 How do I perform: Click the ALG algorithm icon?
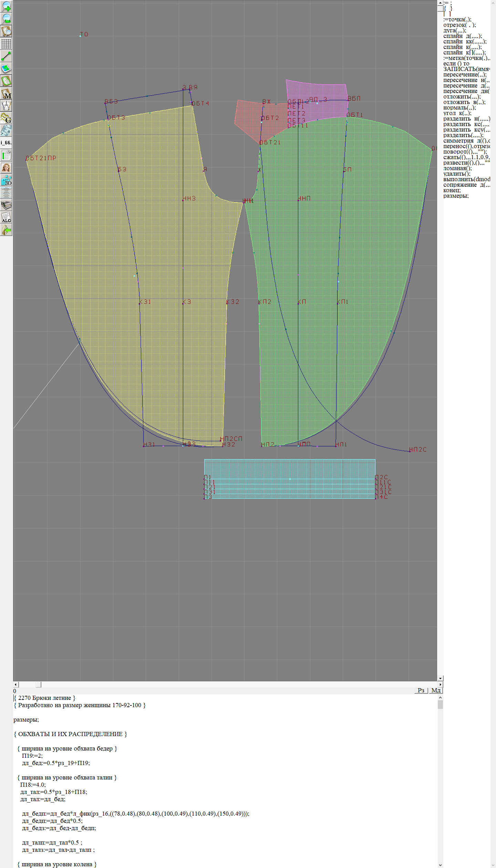point(6,217)
